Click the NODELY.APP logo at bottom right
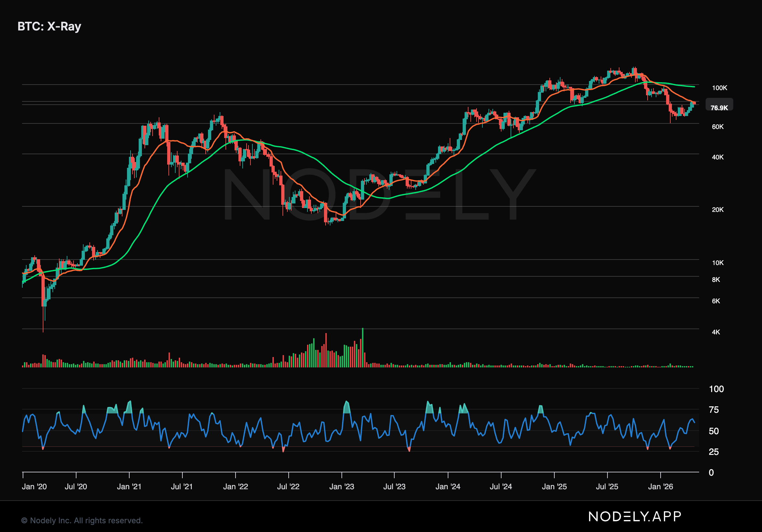 pyautogui.click(x=635, y=516)
